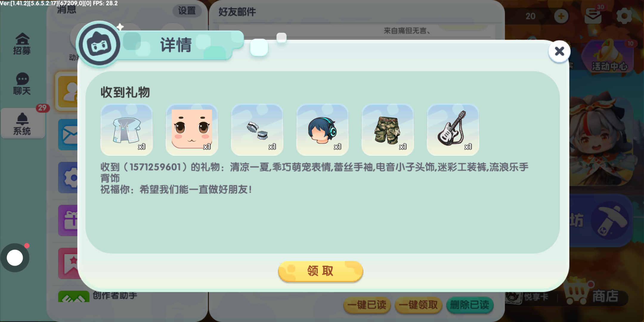Click the 删除已读 delete-read button
Viewport: 644px width, 322px height.
click(470, 305)
